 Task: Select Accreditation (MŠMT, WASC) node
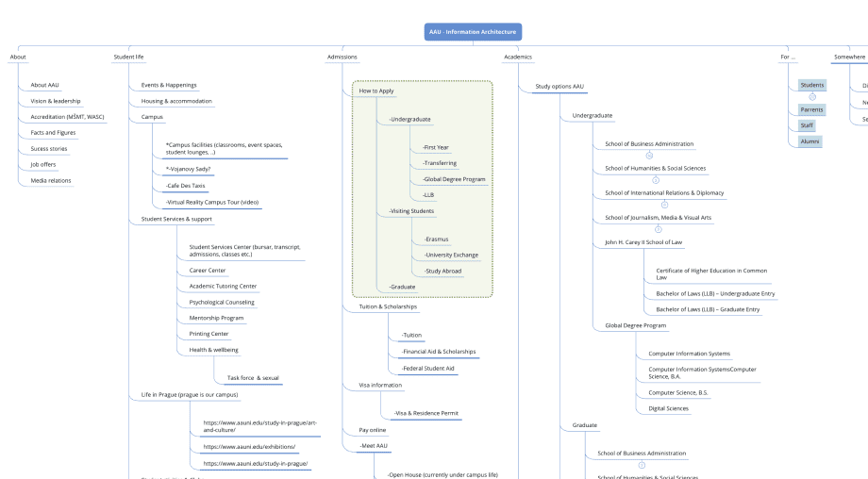(67, 117)
